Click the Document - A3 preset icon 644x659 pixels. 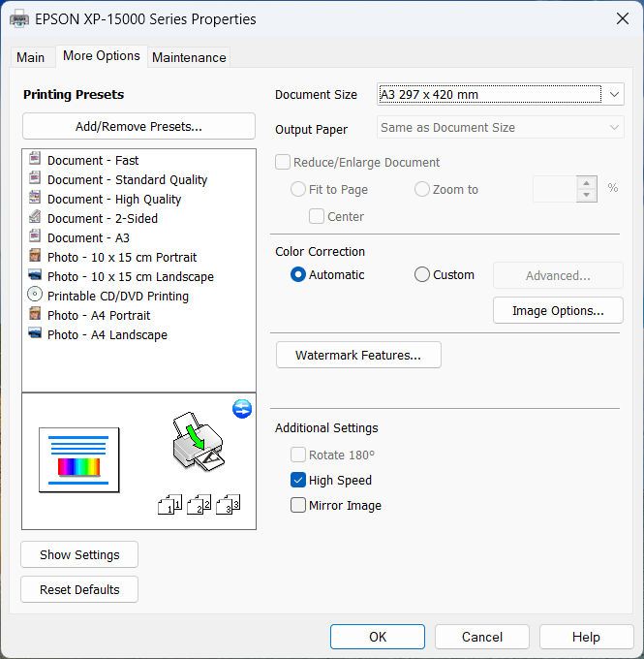[35, 235]
